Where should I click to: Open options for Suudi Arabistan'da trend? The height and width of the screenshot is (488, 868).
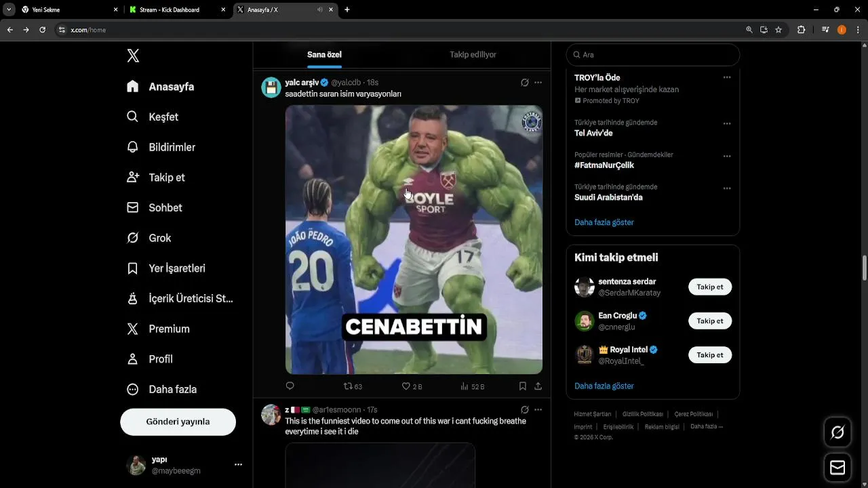coord(727,188)
